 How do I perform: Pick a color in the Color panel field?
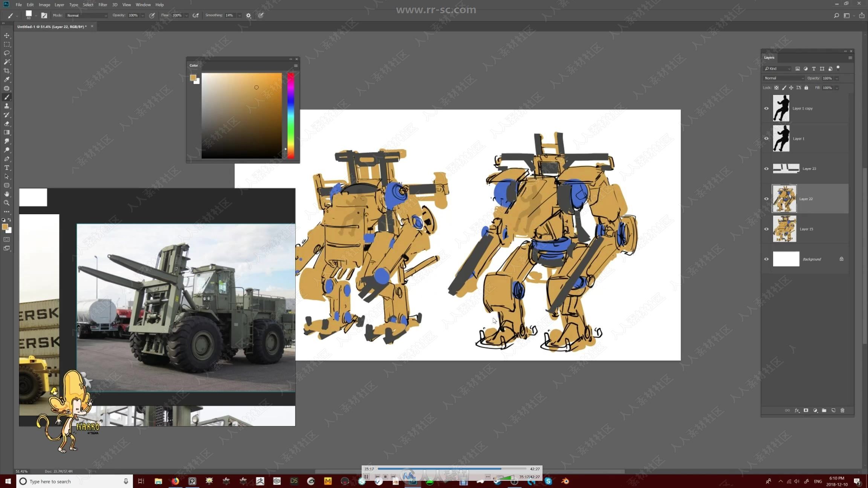241,116
